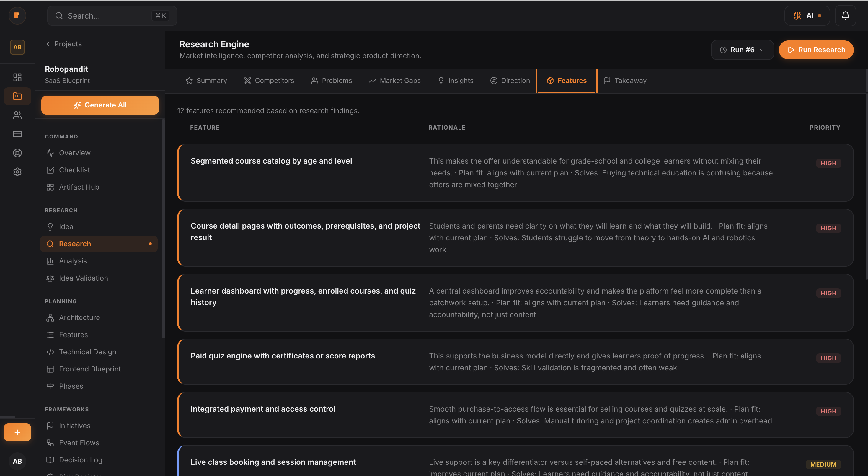Select the dashboard grid icon in sidebar

coord(17,77)
